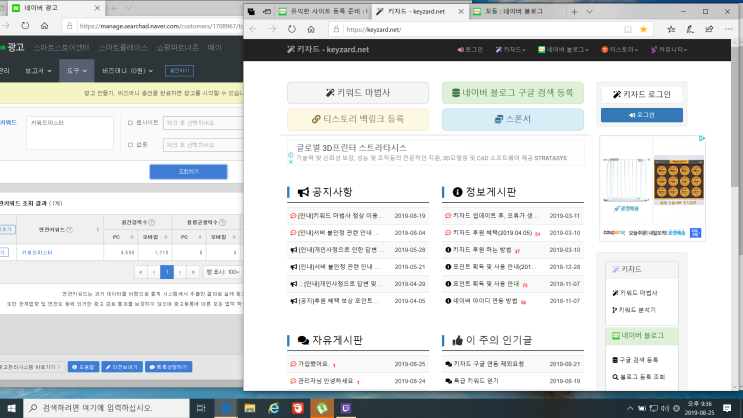
Task: Click the 키워드 마법사 button
Action: pyautogui.click(x=358, y=92)
